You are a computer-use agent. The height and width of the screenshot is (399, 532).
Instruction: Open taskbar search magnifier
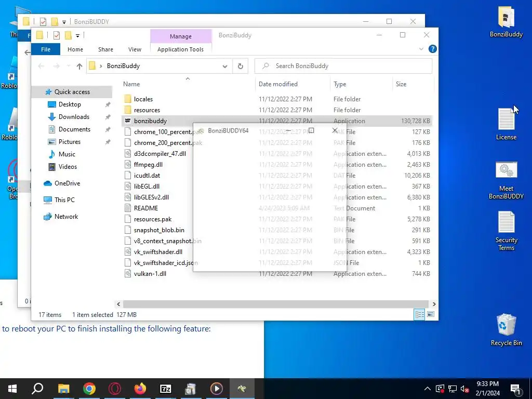coord(37,389)
